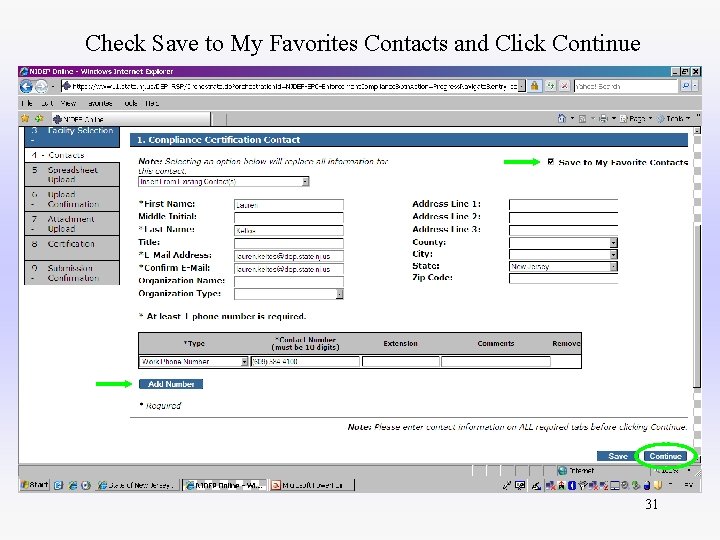This screenshot has height=540, width=720.
Task: Expand the City dropdown
Action: pos(613,254)
